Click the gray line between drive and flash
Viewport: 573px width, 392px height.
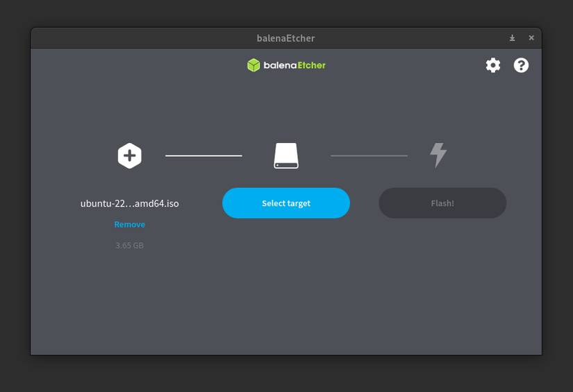(369, 156)
